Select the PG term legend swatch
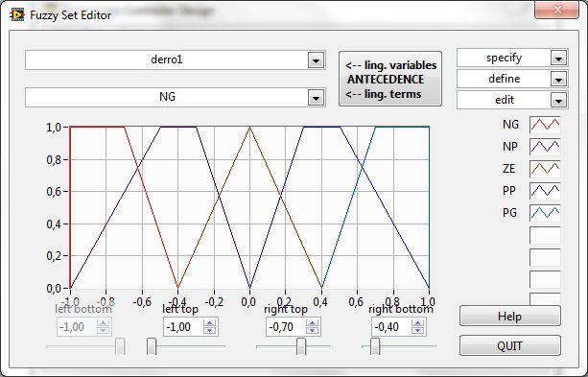This screenshot has height=377, width=588. click(x=545, y=213)
